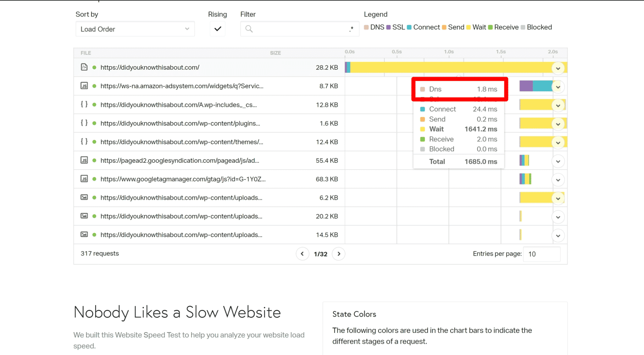The width and height of the screenshot is (644, 355).
Task: Toggle the Rising sort order checkbox
Action: coord(218,29)
